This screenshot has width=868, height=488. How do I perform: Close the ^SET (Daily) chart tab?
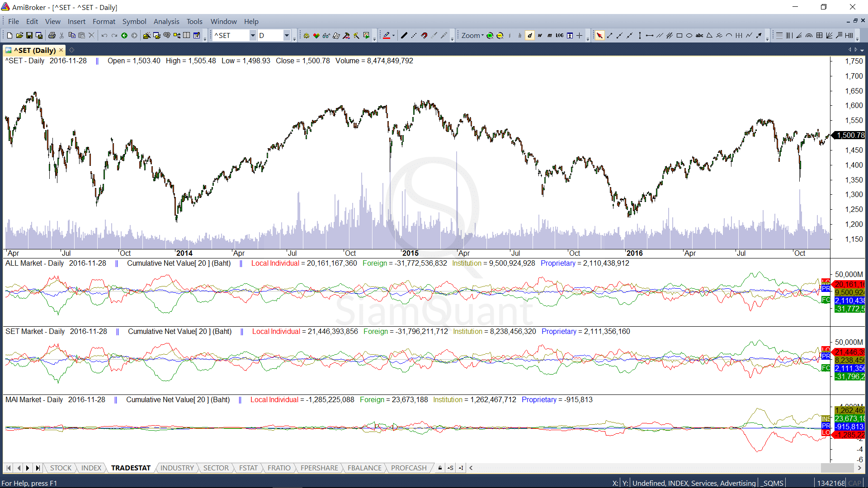[61, 50]
